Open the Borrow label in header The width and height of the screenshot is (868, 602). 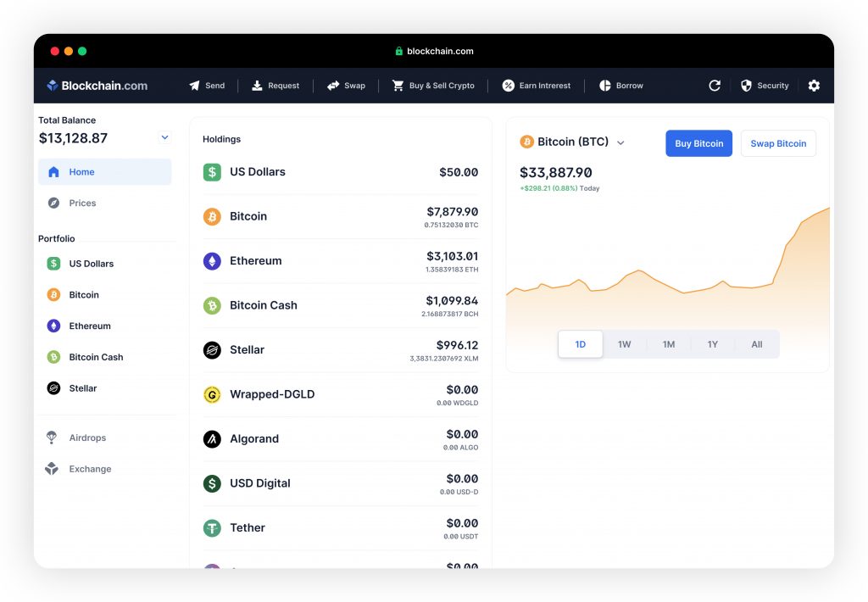[x=630, y=86]
